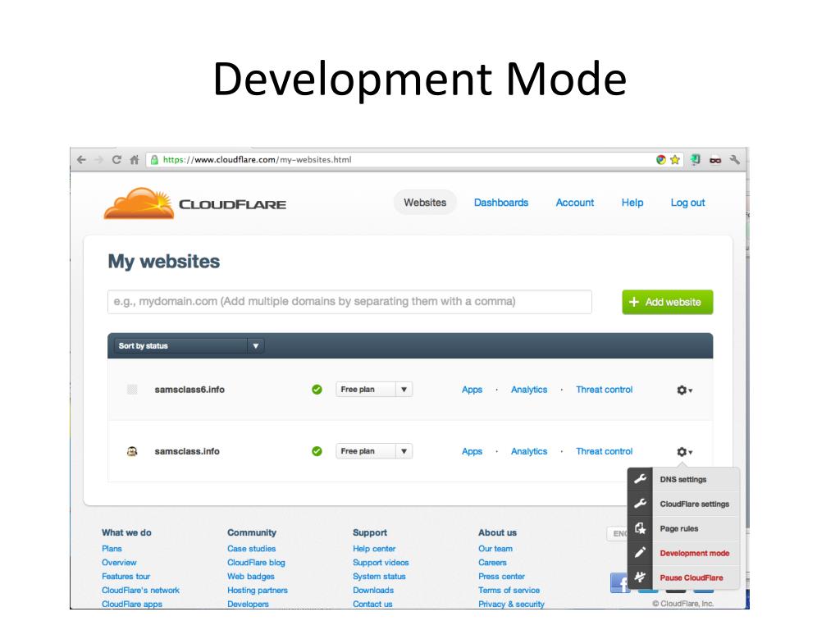Open the Plans footer link
The width and height of the screenshot is (840, 630).
tap(112, 549)
